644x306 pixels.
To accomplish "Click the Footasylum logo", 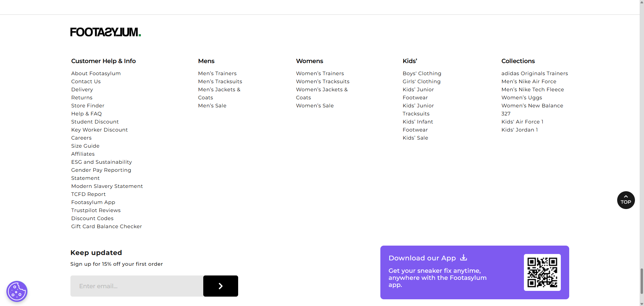I will [x=105, y=32].
